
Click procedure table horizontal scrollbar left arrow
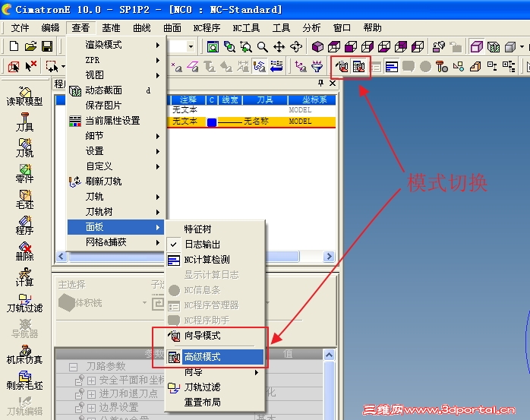(61, 256)
